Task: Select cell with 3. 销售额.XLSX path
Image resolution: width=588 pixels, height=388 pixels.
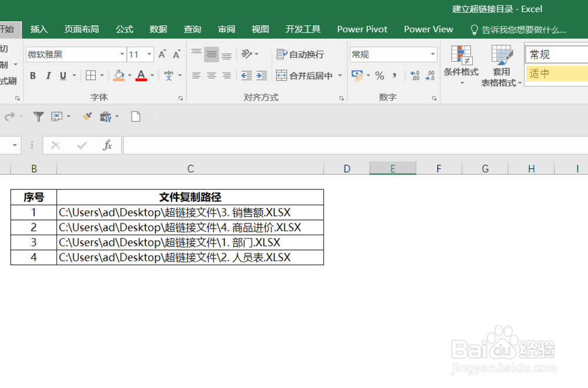Action: [190, 213]
